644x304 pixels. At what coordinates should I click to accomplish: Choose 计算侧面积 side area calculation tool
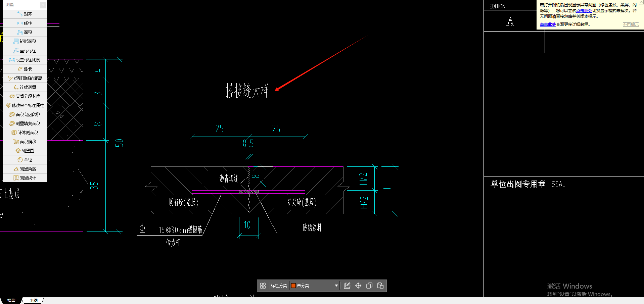click(25, 133)
